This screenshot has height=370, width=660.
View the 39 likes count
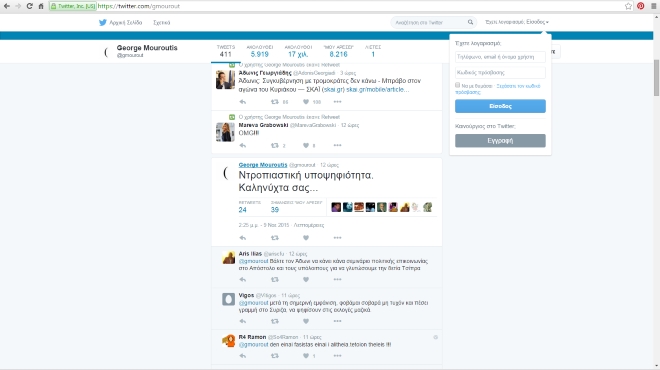tap(296, 207)
